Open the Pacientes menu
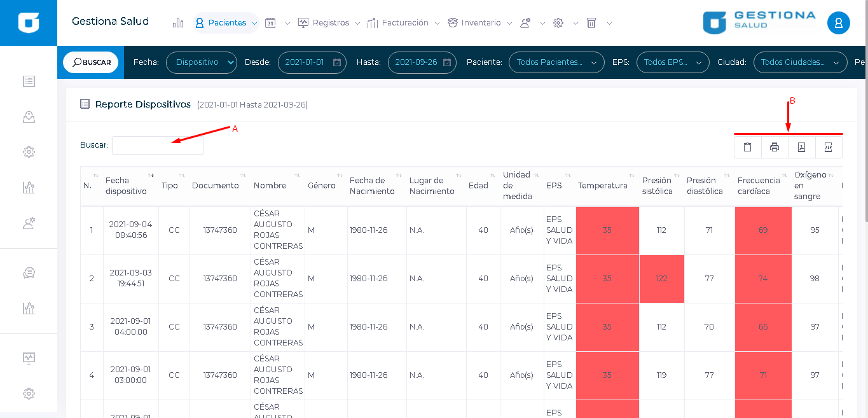The width and height of the screenshot is (868, 418). tap(226, 23)
